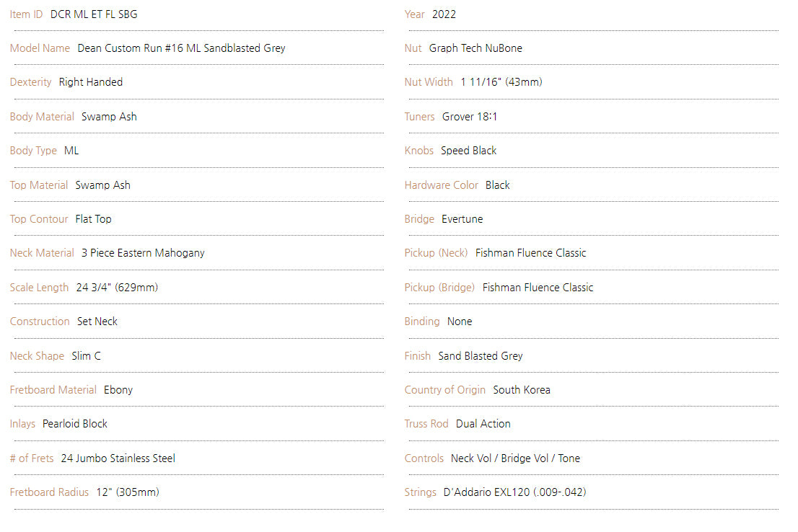Click the Body Type value ML
The height and width of the screenshot is (532, 798).
point(71,151)
